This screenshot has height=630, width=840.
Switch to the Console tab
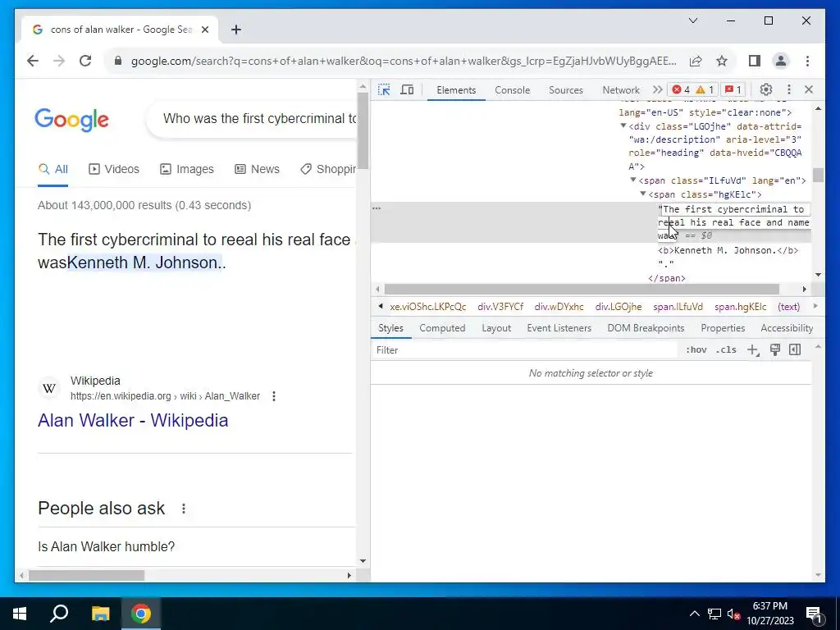(x=512, y=90)
